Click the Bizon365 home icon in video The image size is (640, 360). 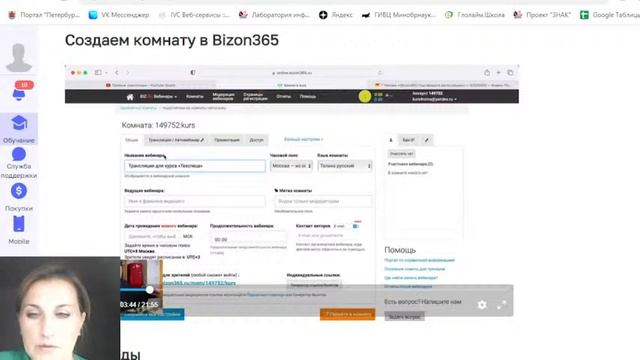pyautogui.click(x=130, y=97)
